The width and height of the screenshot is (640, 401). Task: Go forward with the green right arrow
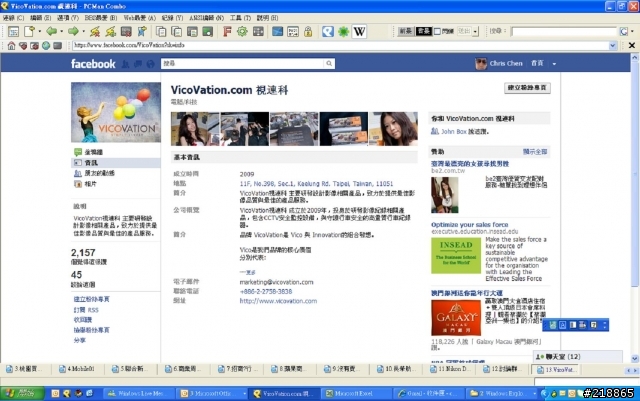tap(73, 31)
